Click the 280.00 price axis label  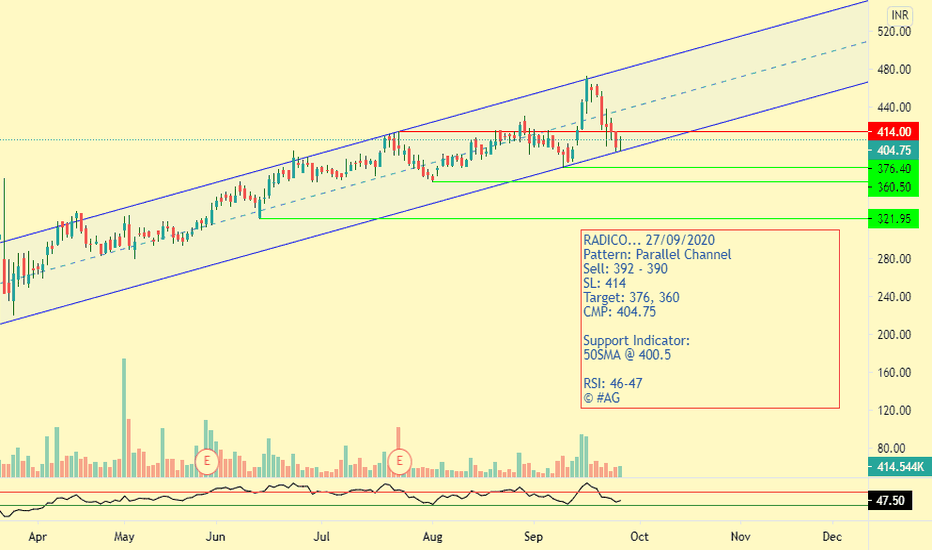coord(894,259)
